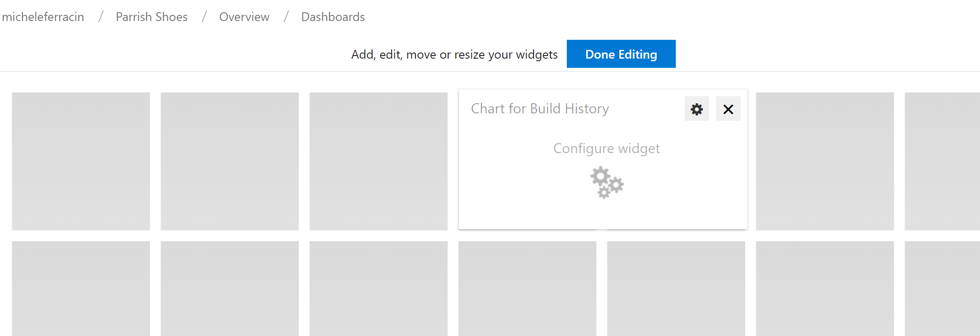The image size is (980, 336).
Task: Click the double-gears icon inside the widget
Action: (607, 182)
